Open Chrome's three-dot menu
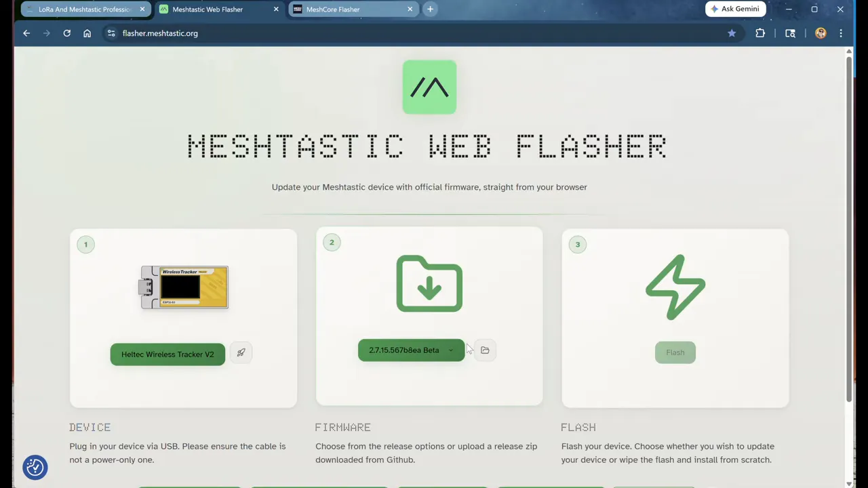Viewport: 868px width, 488px height. (x=841, y=33)
